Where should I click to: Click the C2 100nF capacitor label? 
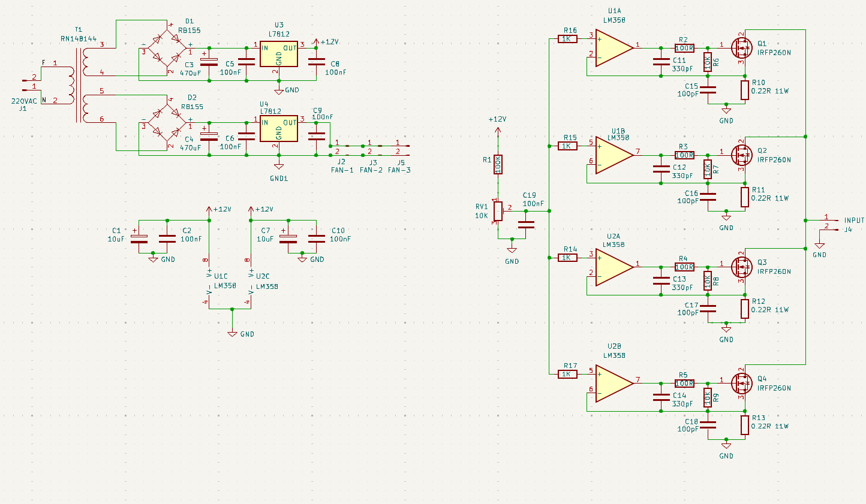191,234
